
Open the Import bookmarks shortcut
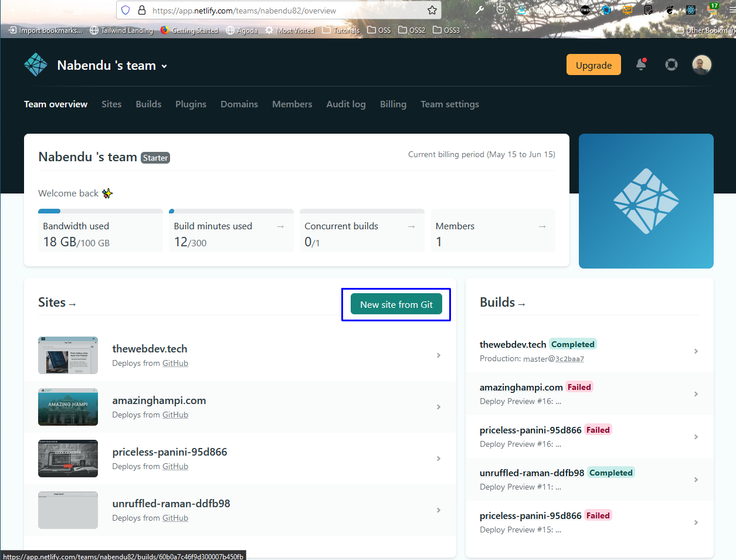point(46,30)
